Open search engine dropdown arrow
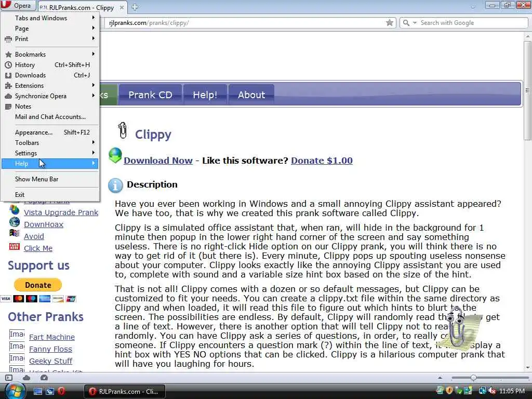532x399 pixels. tap(415, 23)
